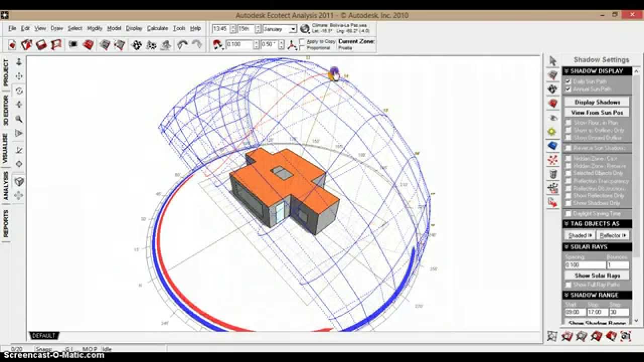This screenshot has width=644, height=362.
Task: Click the Undo arrow icon
Action: point(182,45)
